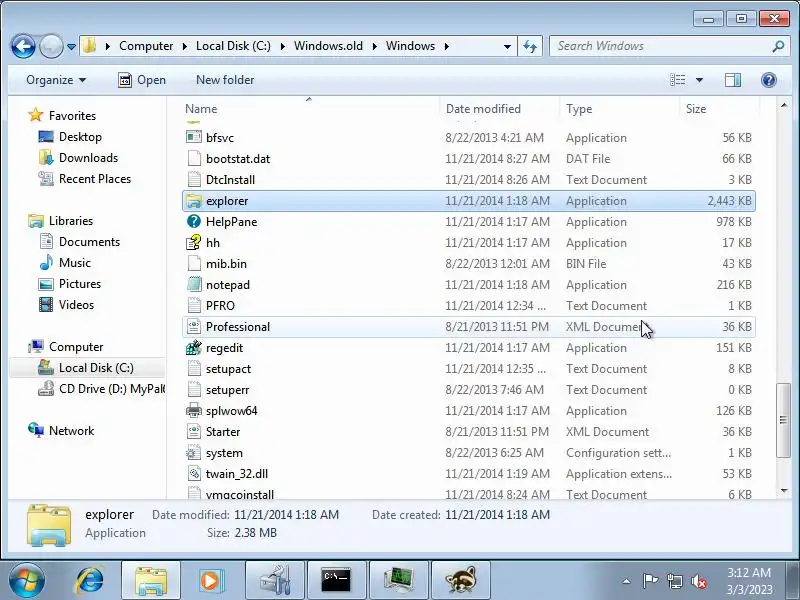Launch Internet Explorer from taskbar
800x600 pixels.
point(89,580)
